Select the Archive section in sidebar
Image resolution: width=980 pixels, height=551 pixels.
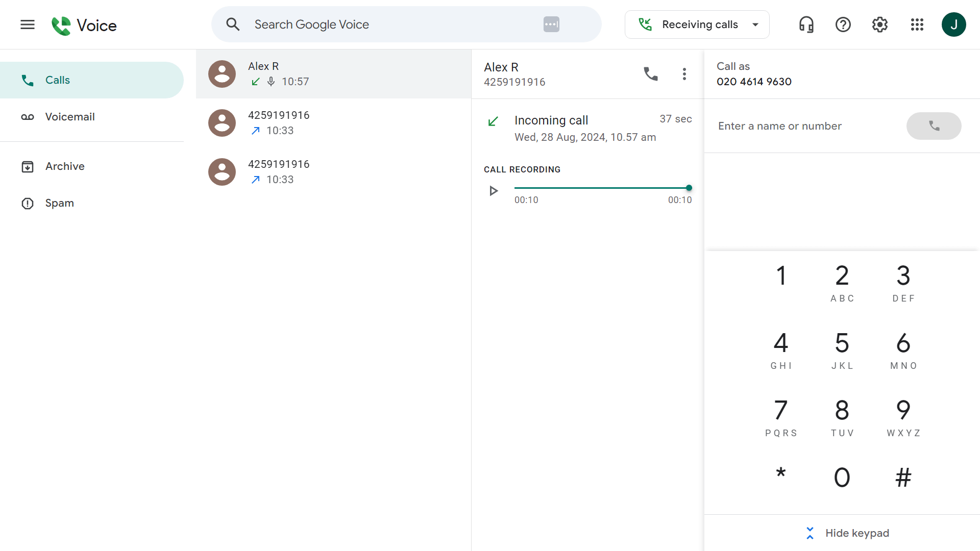[65, 166]
